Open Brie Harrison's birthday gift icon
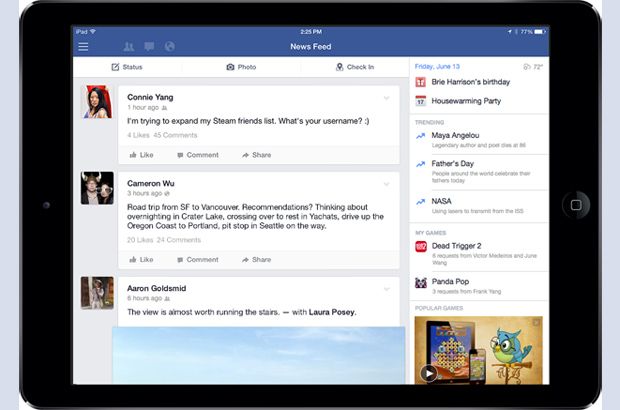 pos(421,82)
